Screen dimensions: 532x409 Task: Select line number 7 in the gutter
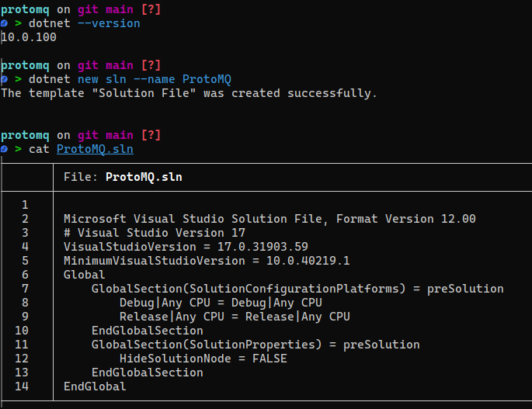25,289
